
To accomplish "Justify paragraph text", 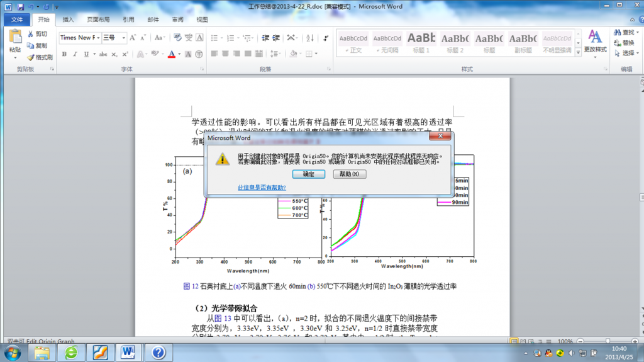I will point(248,54).
